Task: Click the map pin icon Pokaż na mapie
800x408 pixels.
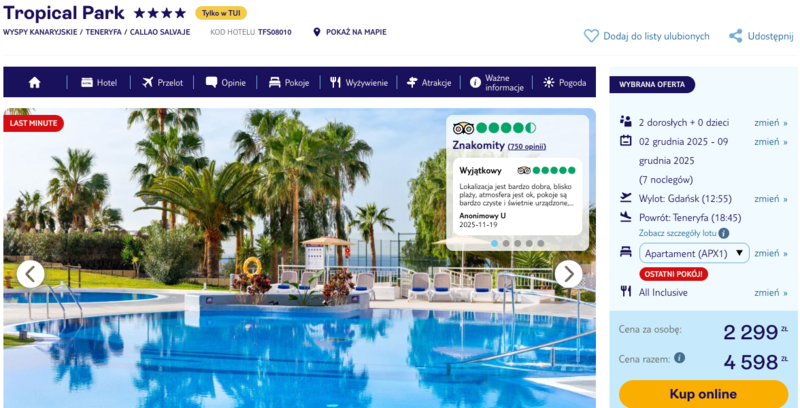Action: tap(317, 32)
